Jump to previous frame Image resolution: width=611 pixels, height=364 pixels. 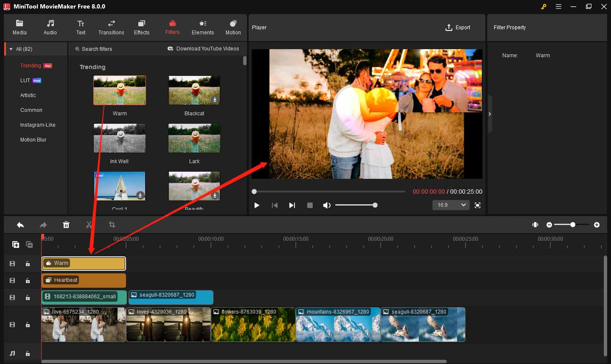[x=275, y=206]
